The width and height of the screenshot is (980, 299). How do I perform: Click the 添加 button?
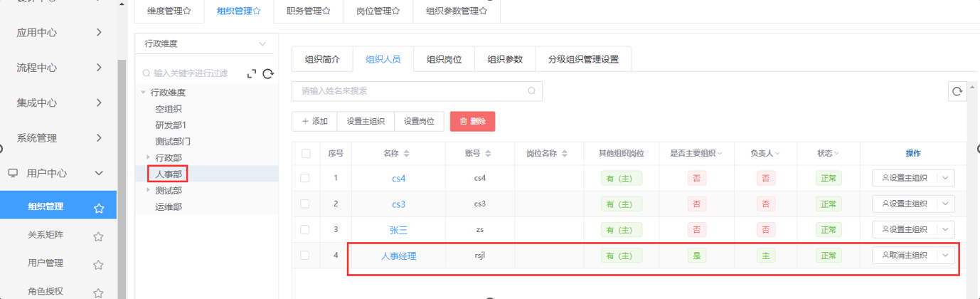314,122
